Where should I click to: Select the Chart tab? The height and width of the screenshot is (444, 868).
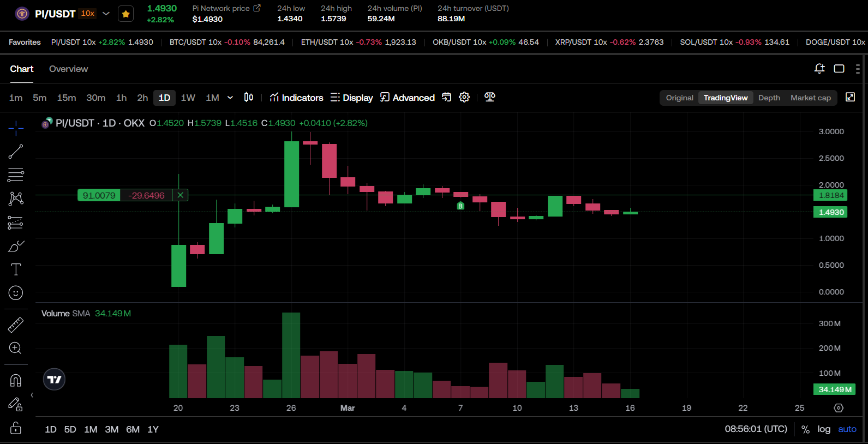point(22,69)
